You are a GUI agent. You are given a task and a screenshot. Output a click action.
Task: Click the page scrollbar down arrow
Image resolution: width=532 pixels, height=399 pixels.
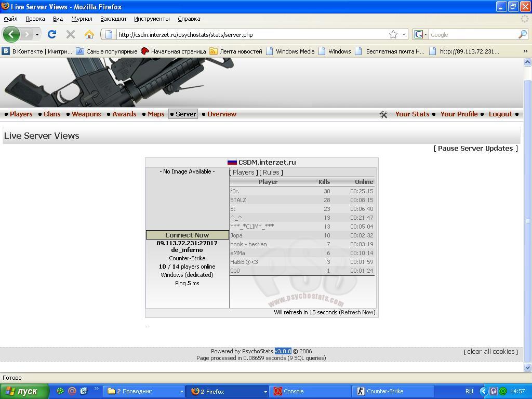coord(527,367)
